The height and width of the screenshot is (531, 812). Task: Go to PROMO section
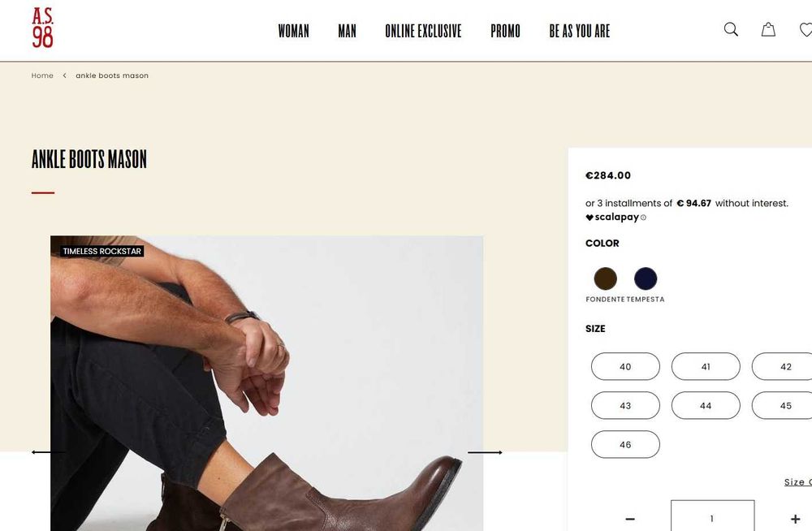(505, 31)
